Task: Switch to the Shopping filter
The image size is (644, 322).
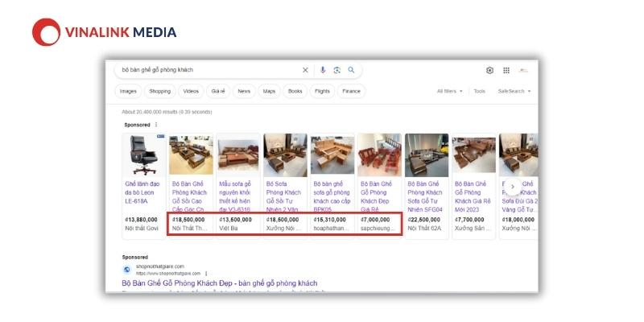Action: coord(159,91)
